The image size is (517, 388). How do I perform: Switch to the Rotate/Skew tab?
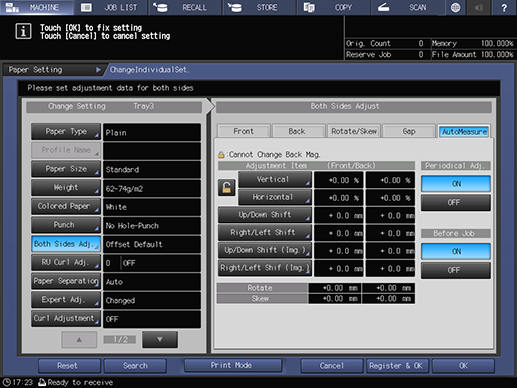tap(354, 131)
